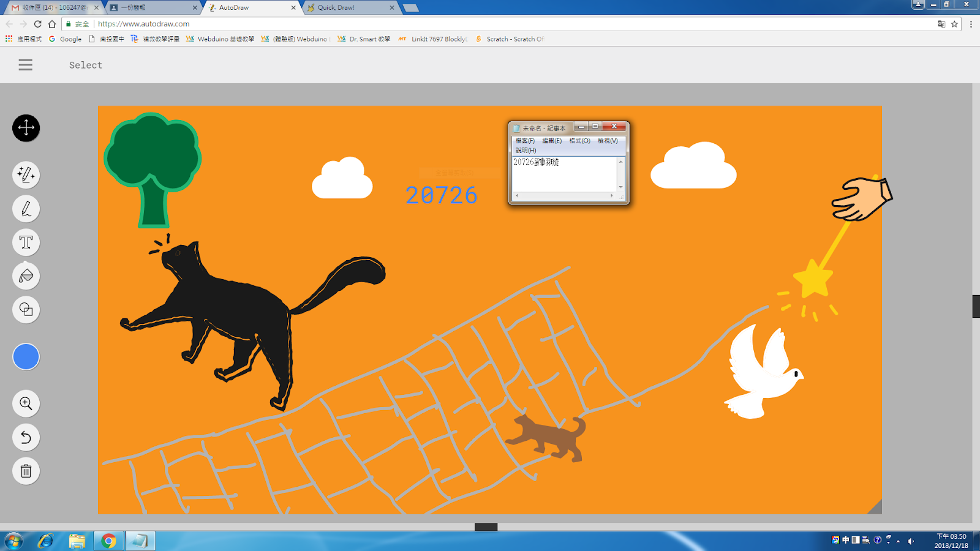This screenshot has width=980, height=551.
Task: Reload the page
Action: pyautogui.click(x=37, y=24)
